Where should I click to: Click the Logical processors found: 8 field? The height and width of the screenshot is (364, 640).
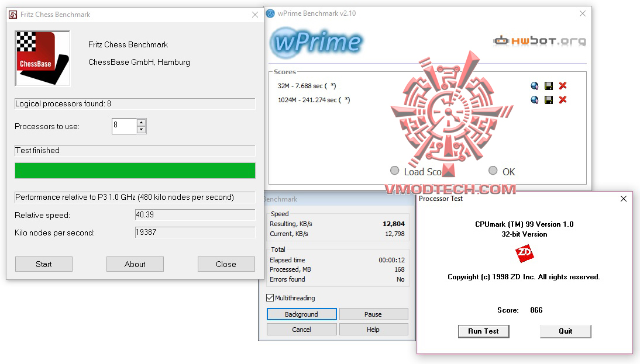[x=135, y=103]
